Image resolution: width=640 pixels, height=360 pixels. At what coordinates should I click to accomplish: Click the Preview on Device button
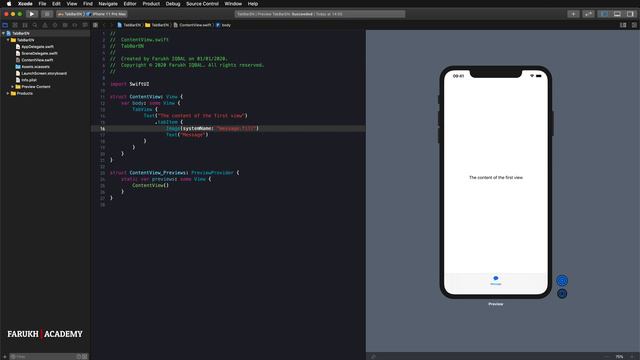pyautogui.click(x=562, y=293)
